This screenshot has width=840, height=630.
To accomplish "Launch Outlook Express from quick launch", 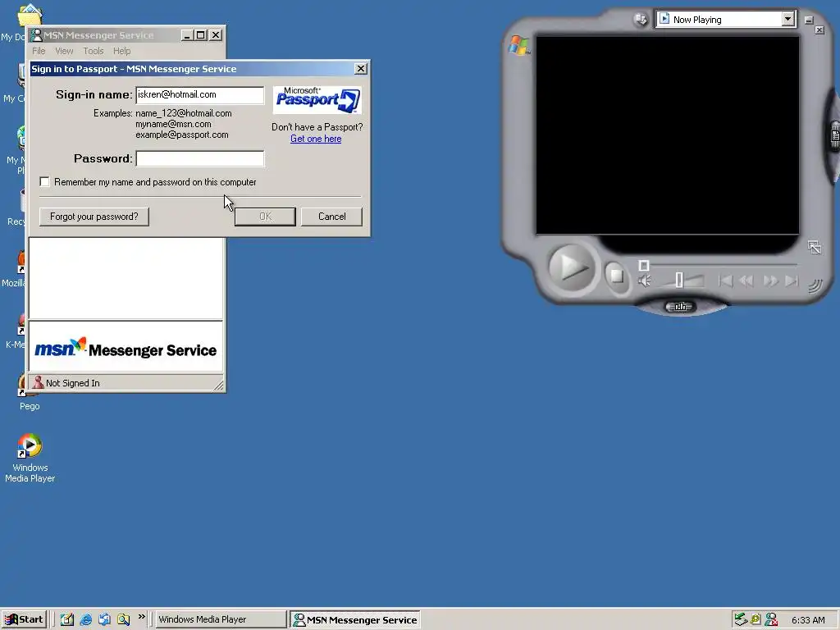I will click(x=104, y=619).
